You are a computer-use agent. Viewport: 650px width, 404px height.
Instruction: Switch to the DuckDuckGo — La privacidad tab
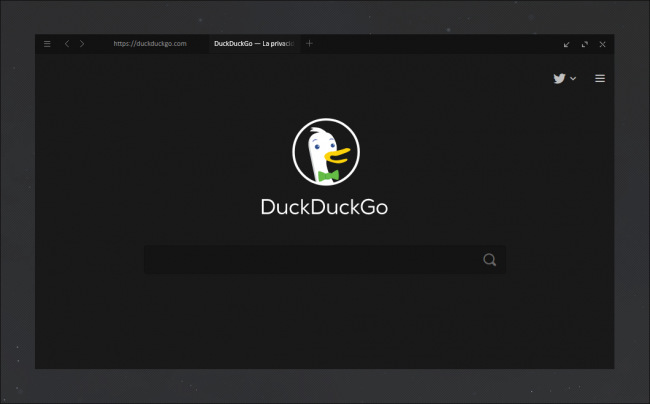tap(254, 44)
